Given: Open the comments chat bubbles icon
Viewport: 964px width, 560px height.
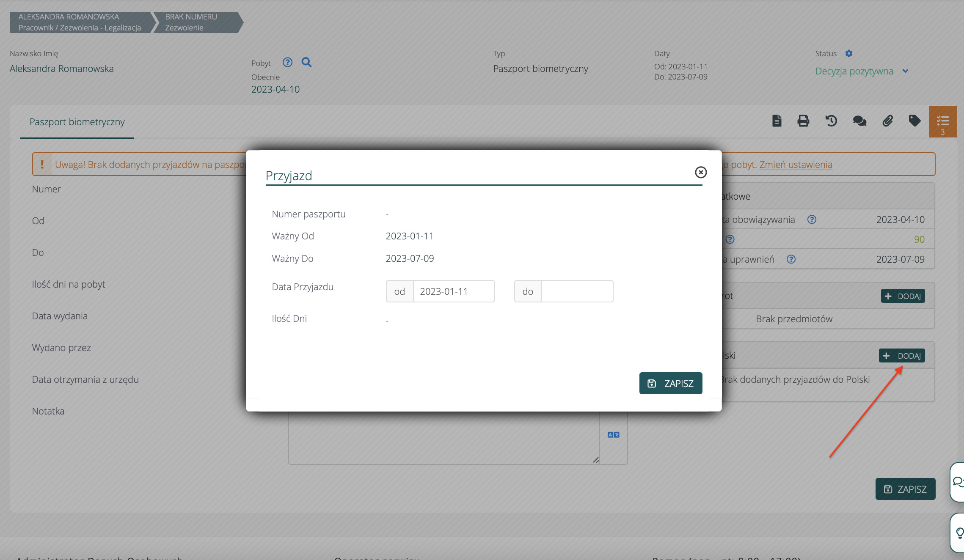Looking at the screenshot, I should point(859,121).
